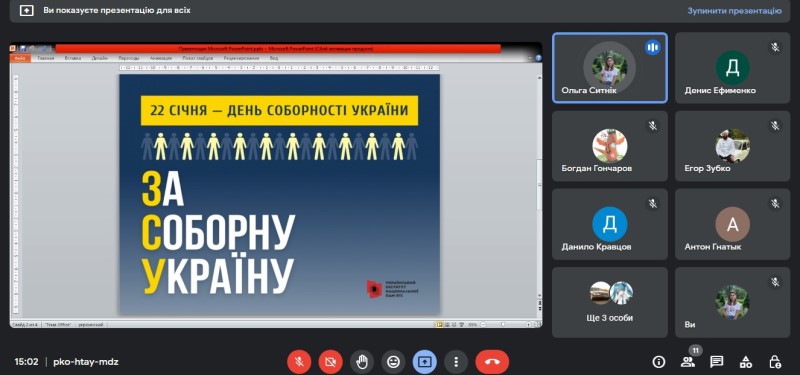Open the emoji reactions panel
This screenshot has width=800, height=375.
click(393, 362)
